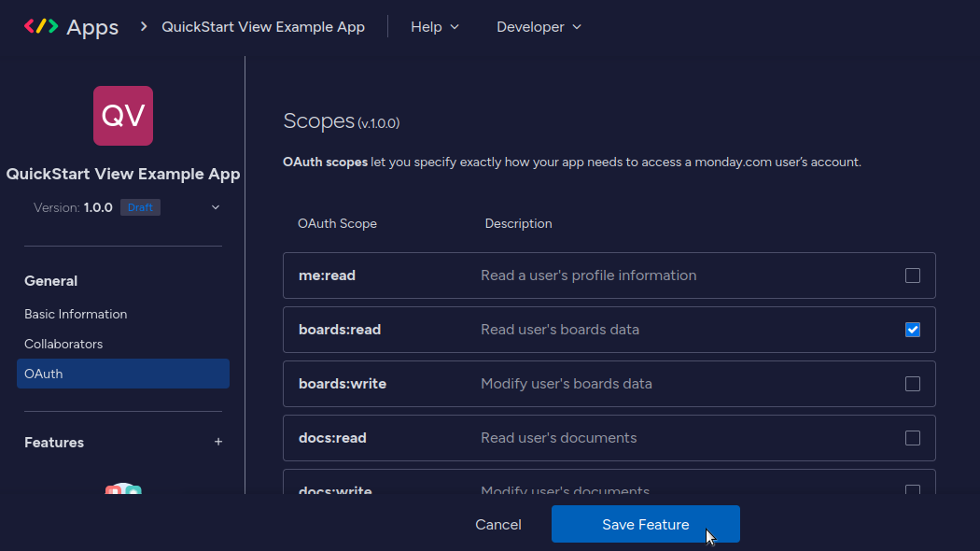Click the Apps breadcrumb link

[92, 27]
